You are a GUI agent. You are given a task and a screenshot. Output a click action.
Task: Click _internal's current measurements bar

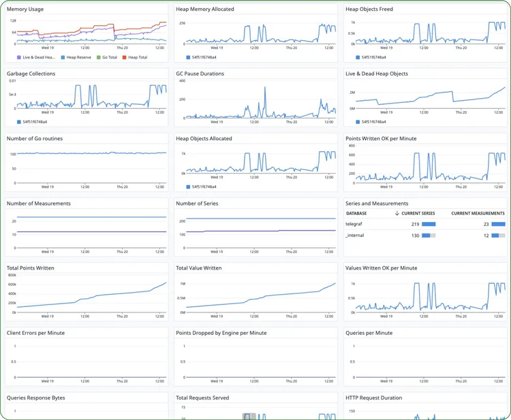498,236
